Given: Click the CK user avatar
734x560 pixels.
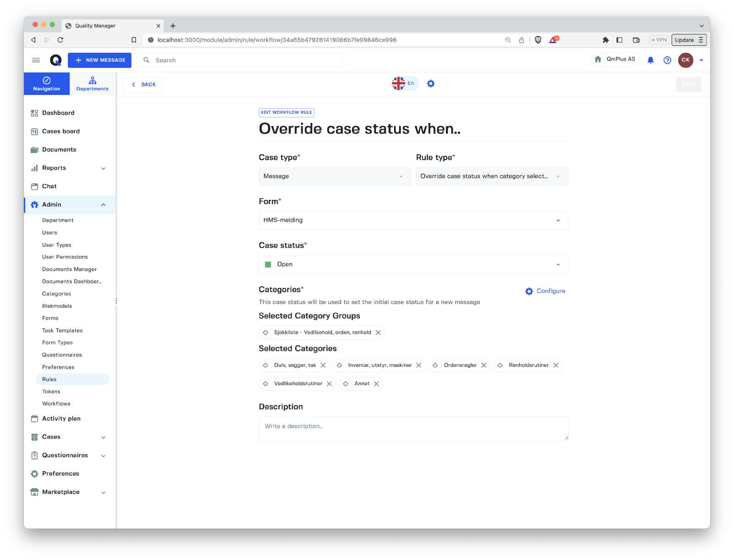Looking at the screenshot, I should point(685,60).
